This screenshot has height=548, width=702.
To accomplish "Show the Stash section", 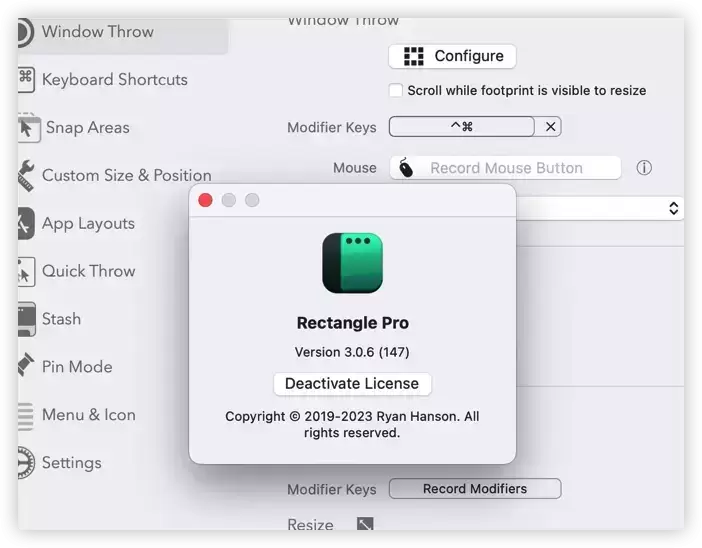I will coord(61,319).
